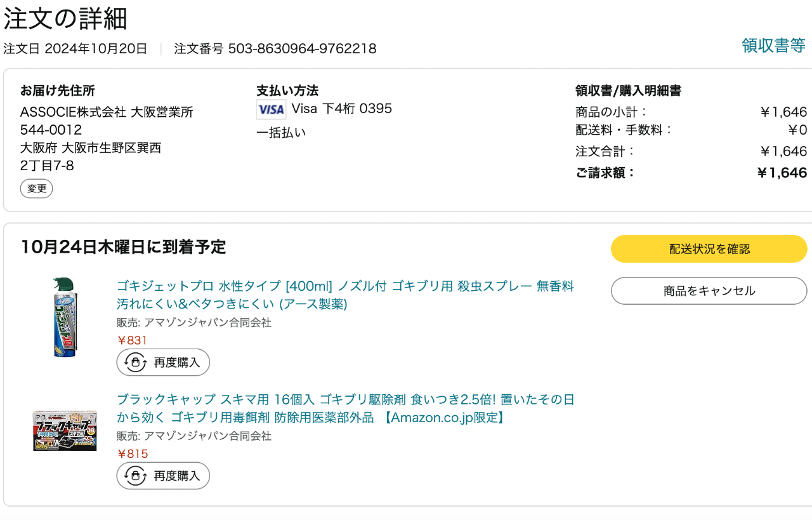The height and width of the screenshot is (520, 812).
Task: Click the ¥831 item price
Action: pos(133,340)
